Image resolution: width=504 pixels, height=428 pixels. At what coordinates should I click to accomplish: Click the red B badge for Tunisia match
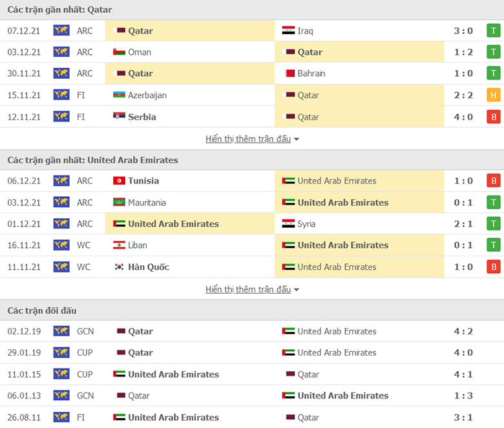tap(494, 181)
